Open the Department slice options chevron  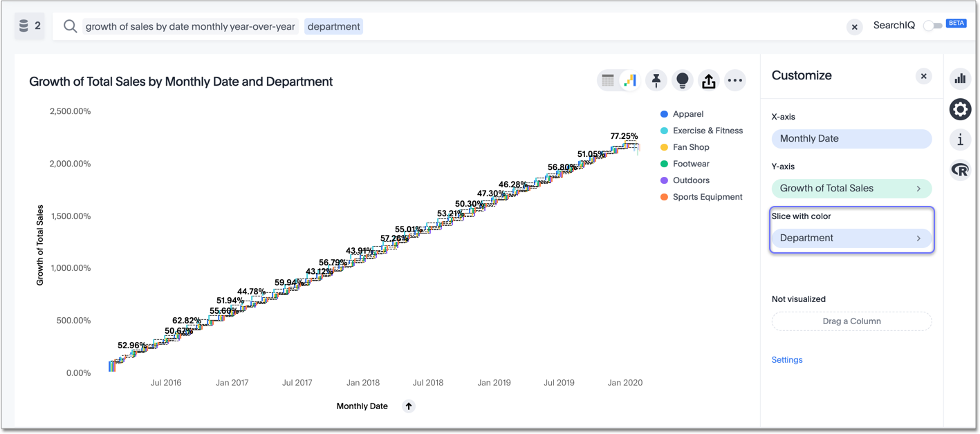click(x=919, y=238)
